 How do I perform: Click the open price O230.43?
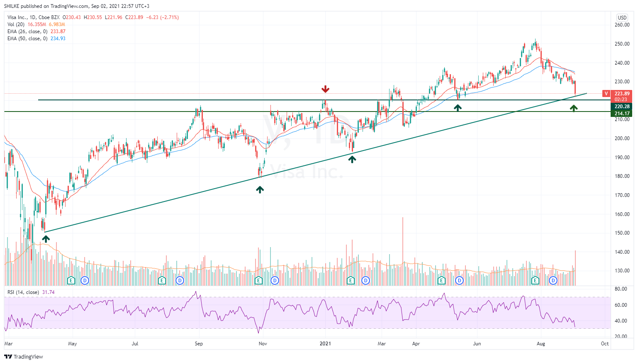click(x=72, y=17)
